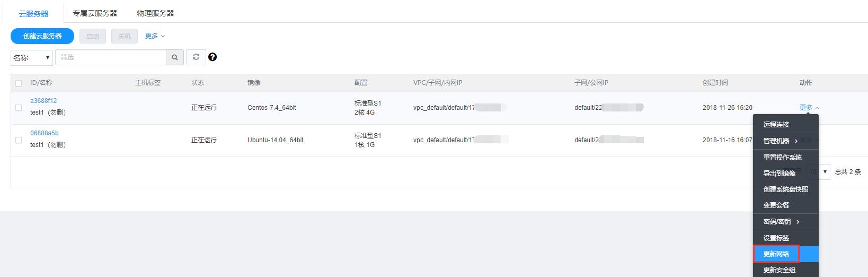Choose 创建系统盘快照 menu entry
This screenshot has width=868, height=277.
click(786, 189)
